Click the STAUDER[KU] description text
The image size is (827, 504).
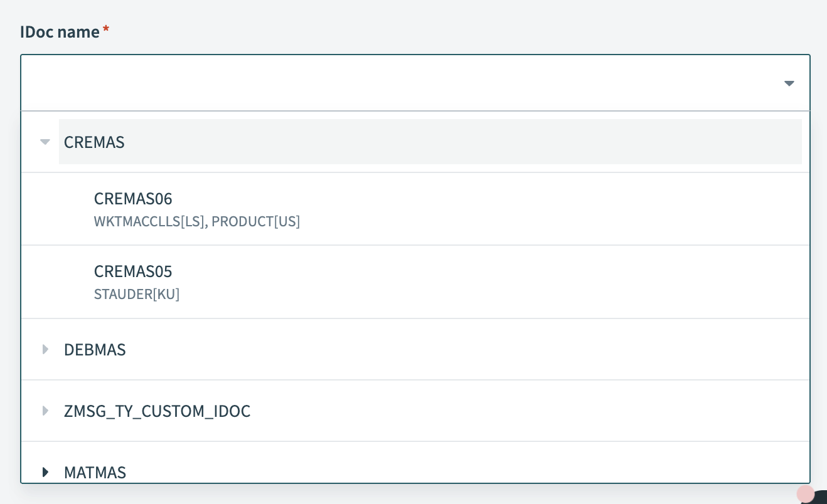[x=137, y=295]
